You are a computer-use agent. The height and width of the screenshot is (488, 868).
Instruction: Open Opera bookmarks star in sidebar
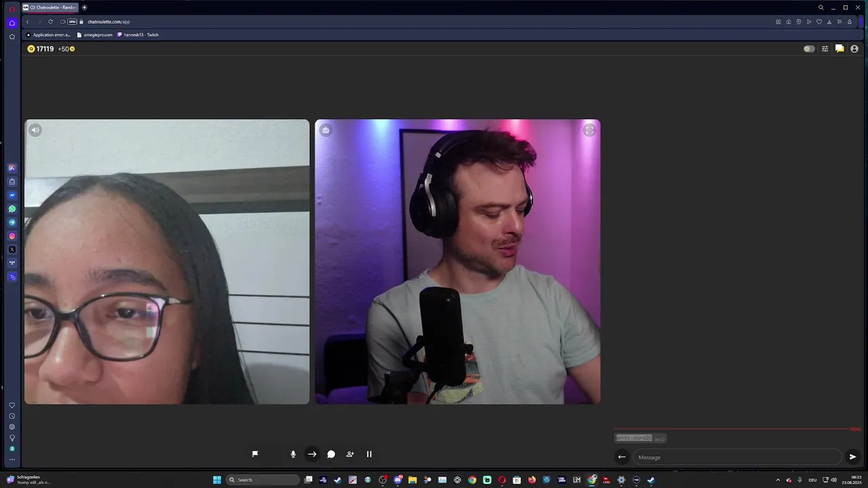pos(12,37)
